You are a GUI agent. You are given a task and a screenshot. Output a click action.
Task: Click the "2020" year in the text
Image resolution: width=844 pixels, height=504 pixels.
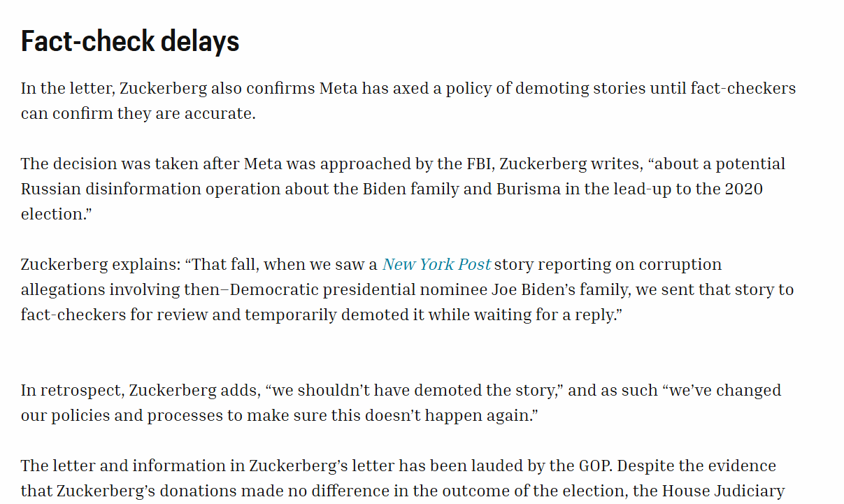point(743,189)
